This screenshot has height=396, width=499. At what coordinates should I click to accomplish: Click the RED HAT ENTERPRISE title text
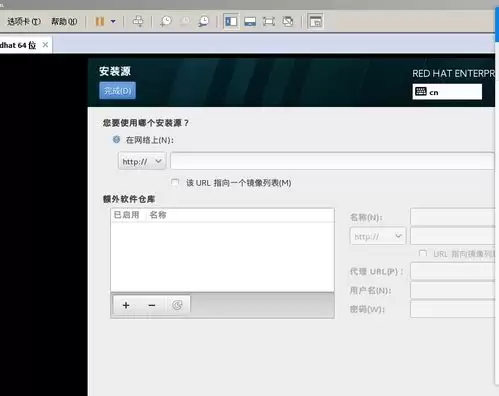click(454, 74)
